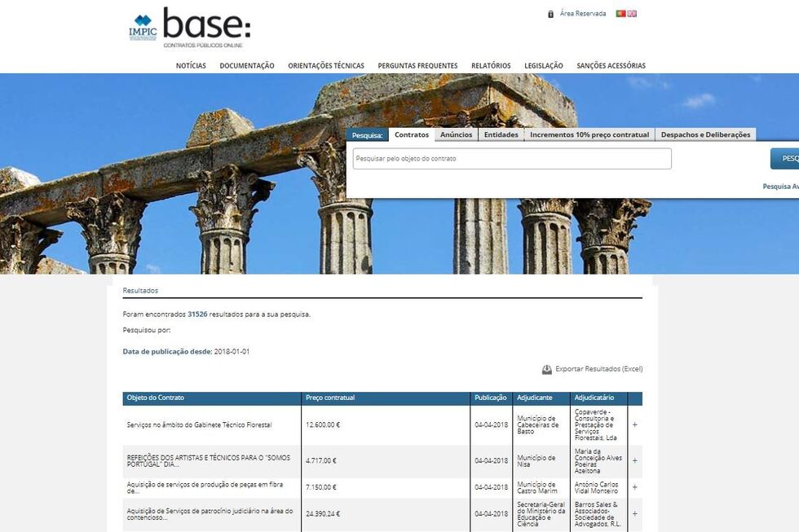Switch language with the Portuguese flag
The width and height of the screenshot is (799, 532).
point(620,14)
